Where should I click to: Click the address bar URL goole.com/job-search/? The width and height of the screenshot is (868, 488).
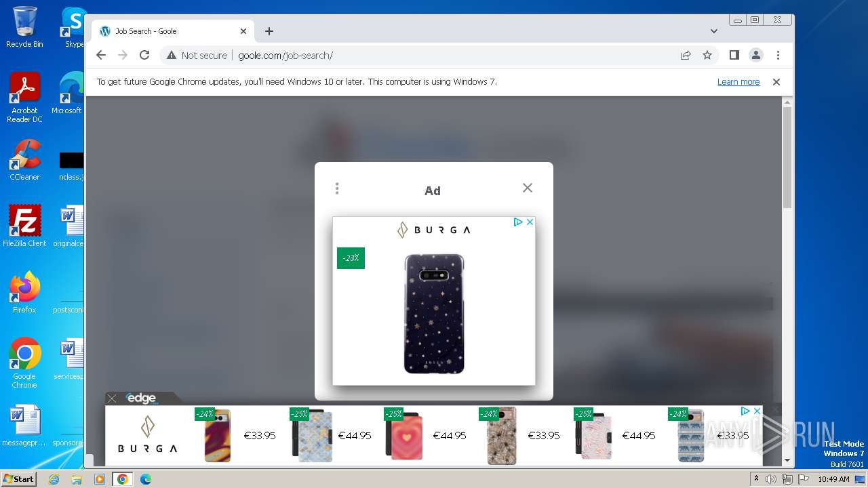(285, 56)
